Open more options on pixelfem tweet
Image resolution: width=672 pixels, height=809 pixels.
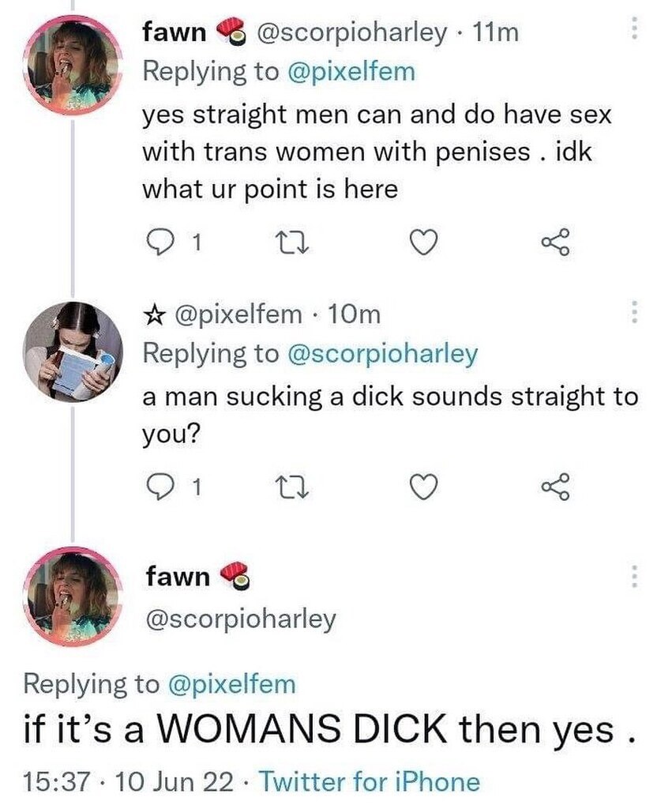pyautogui.click(x=632, y=315)
